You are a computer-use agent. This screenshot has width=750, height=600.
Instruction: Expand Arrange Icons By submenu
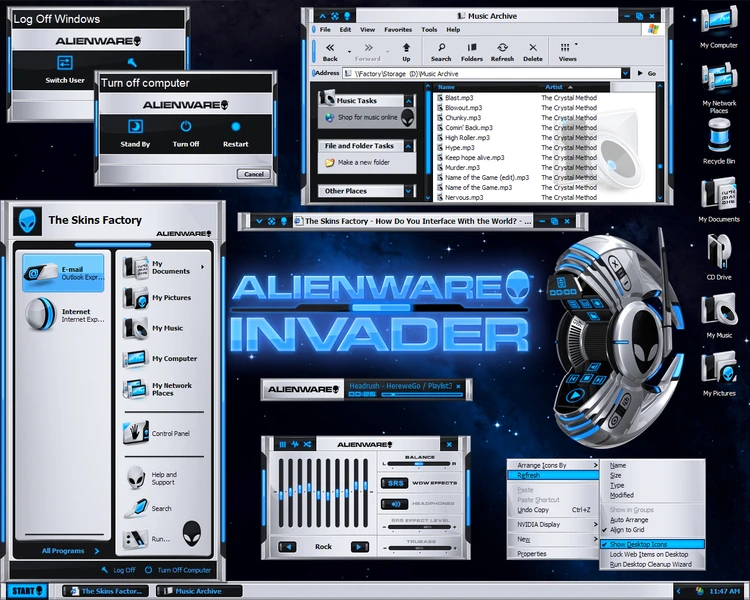(553, 465)
